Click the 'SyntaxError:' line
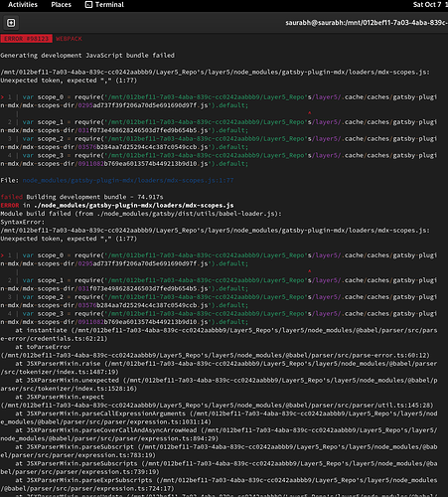 (x=22, y=222)
